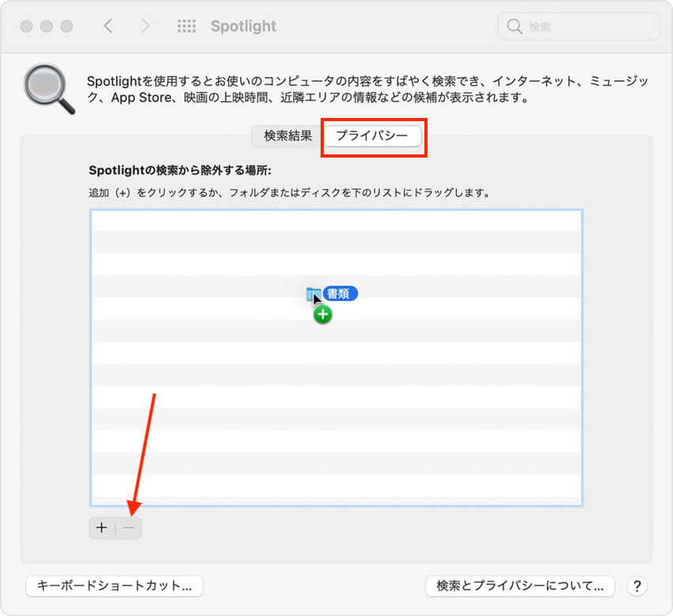Add a location with the + button
This screenshot has height=616, width=673.
pyautogui.click(x=101, y=528)
